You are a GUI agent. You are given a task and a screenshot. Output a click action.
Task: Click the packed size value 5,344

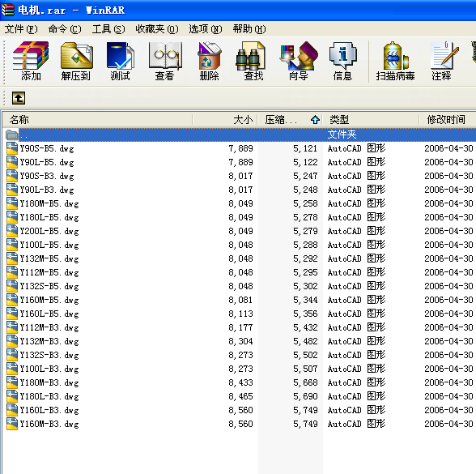click(305, 300)
